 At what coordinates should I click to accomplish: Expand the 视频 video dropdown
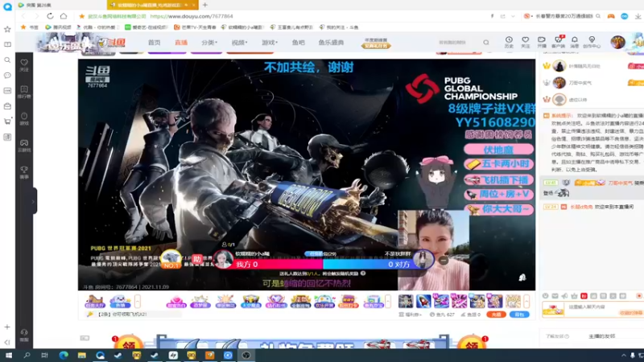pos(239,43)
